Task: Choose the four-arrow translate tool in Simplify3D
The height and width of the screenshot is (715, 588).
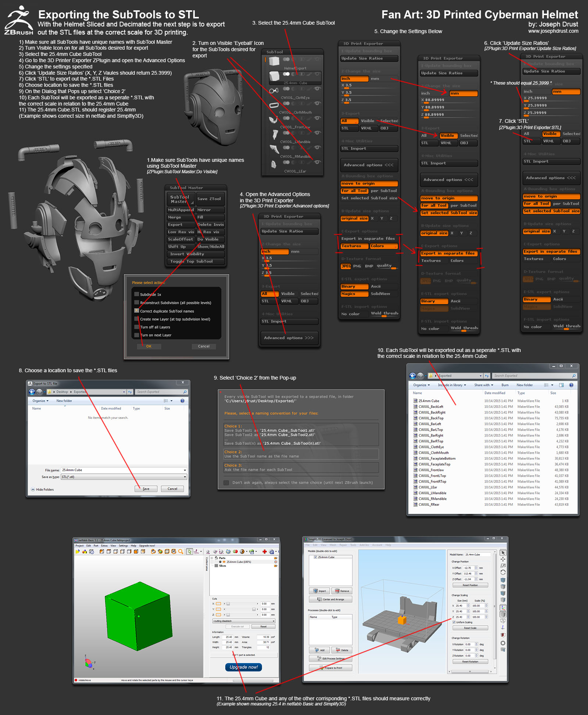Action: click(503, 559)
